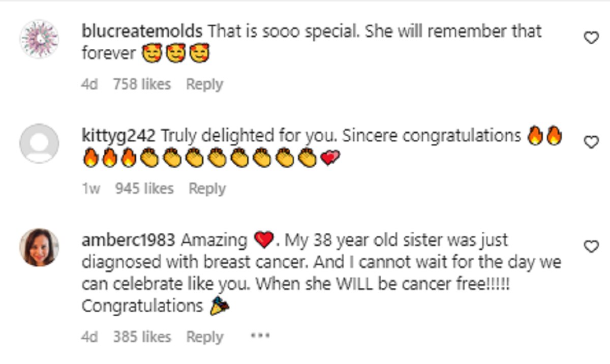
Task: Visit kittyg242 username link
Action: (119, 136)
